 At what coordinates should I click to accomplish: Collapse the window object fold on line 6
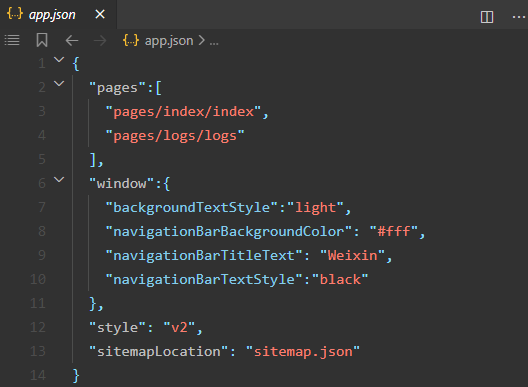coord(59,180)
